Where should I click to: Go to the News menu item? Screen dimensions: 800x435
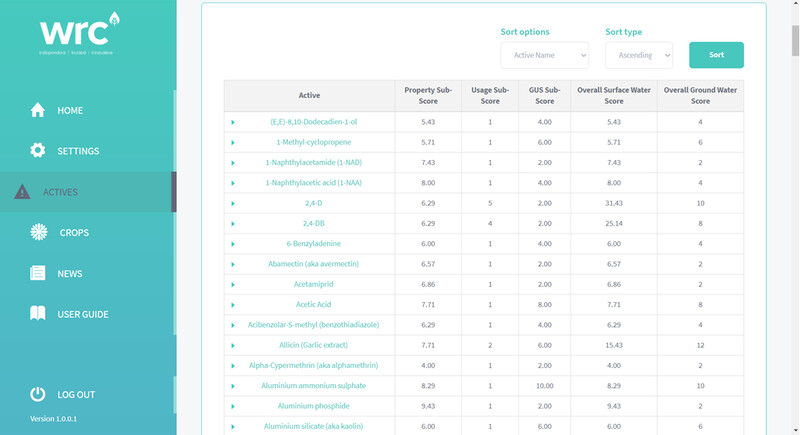[x=70, y=274]
